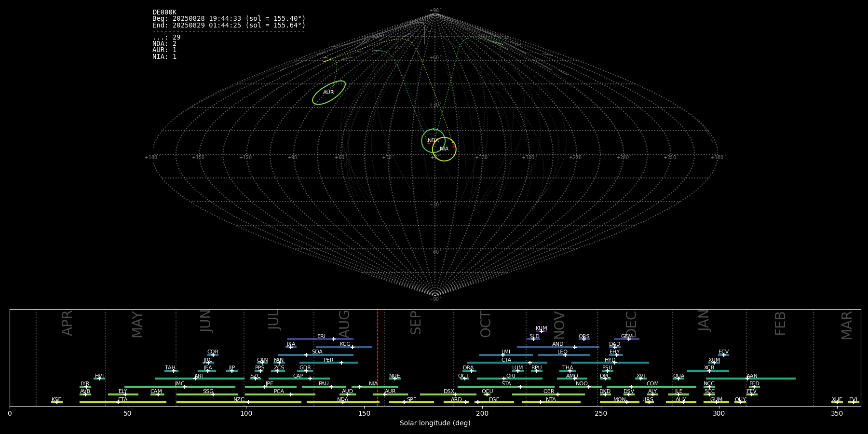Click the AUR radiant ellipse on the sky map
The width and height of the screenshot is (868, 434).
click(328, 93)
